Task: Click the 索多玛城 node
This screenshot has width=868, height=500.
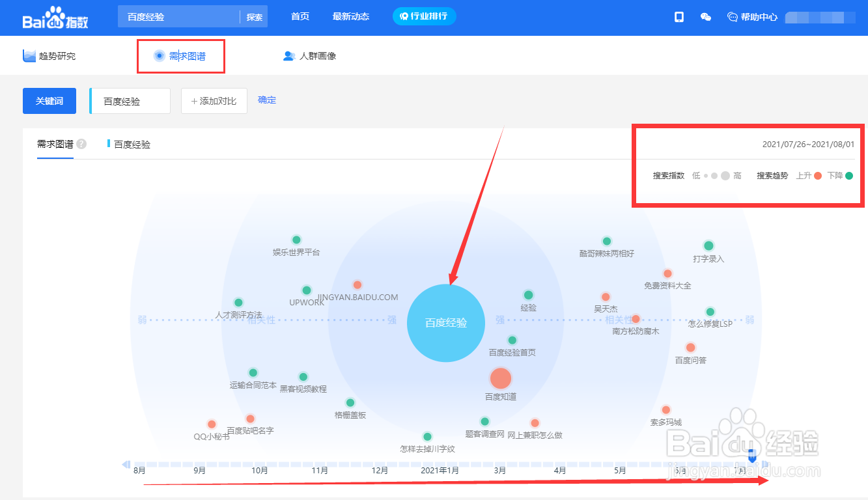Action: pyautogui.click(x=665, y=410)
